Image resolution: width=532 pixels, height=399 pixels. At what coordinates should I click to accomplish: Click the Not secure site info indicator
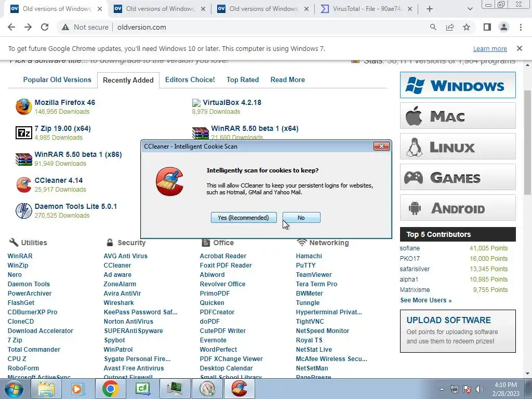(x=85, y=27)
